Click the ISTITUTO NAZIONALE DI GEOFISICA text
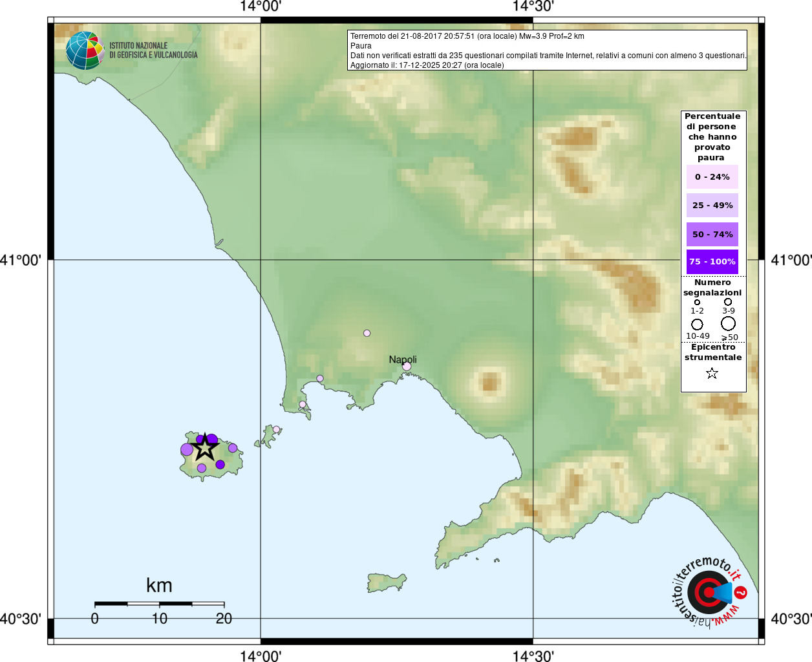 click(x=153, y=50)
